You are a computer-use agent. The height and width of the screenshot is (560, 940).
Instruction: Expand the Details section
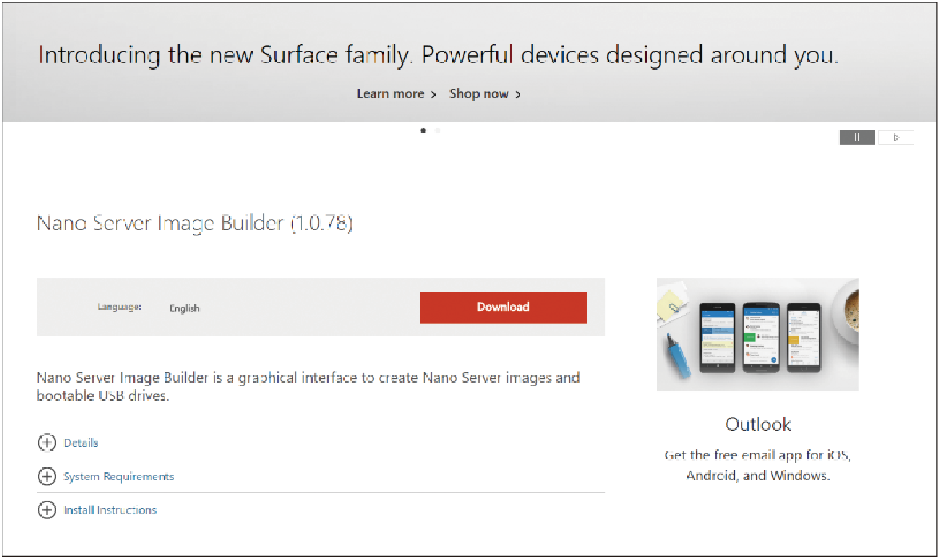click(x=81, y=443)
